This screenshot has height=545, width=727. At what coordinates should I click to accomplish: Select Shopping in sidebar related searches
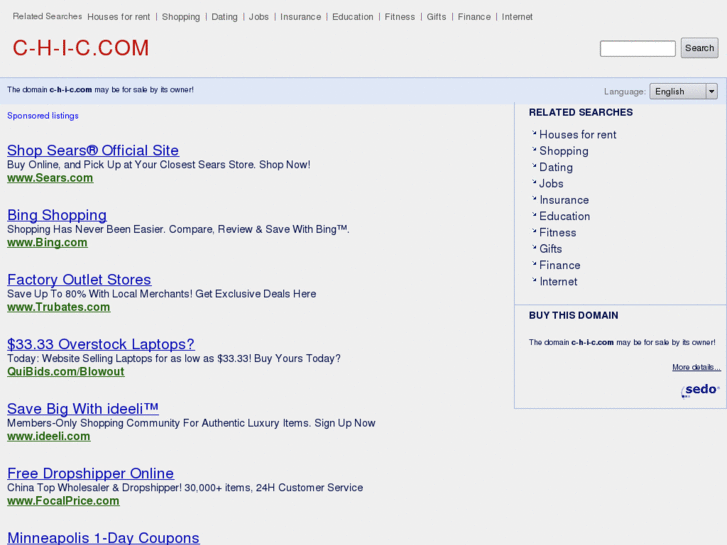[564, 151]
